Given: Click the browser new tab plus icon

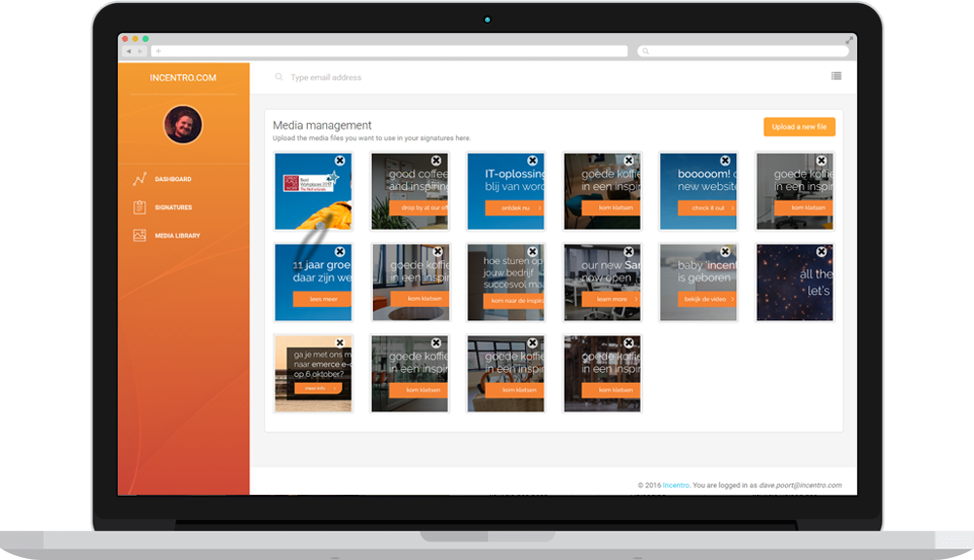Looking at the screenshot, I should [159, 51].
